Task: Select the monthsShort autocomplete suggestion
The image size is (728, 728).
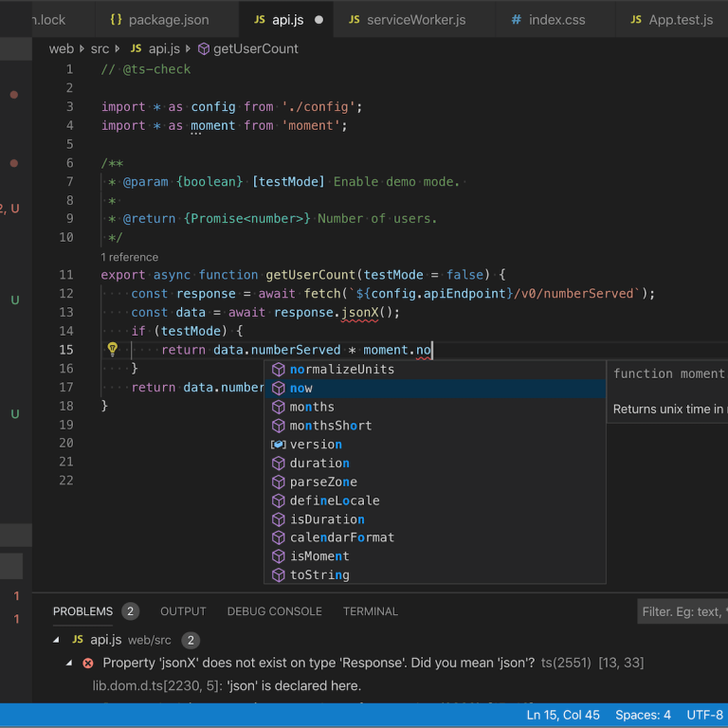Action: (x=331, y=426)
